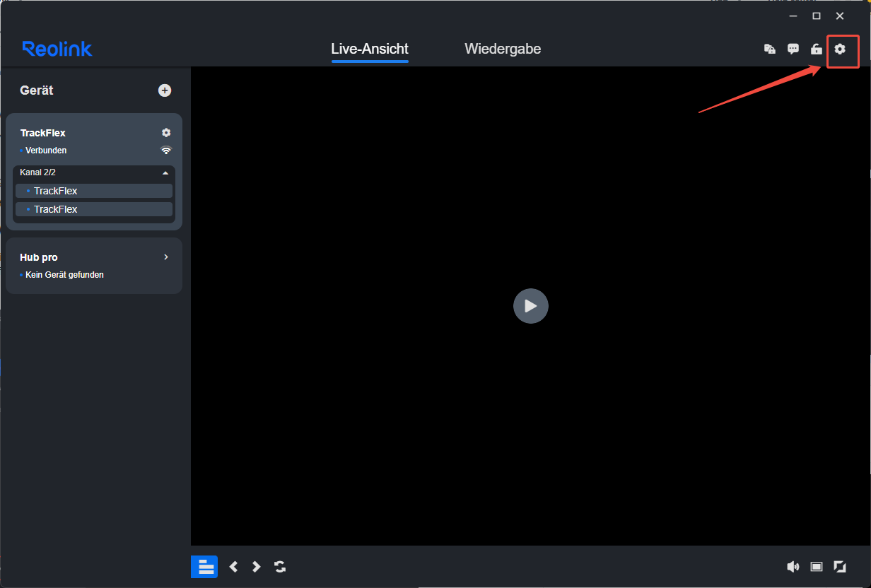Click the Gerät heading
The width and height of the screenshot is (871, 588).
(37, 90)
